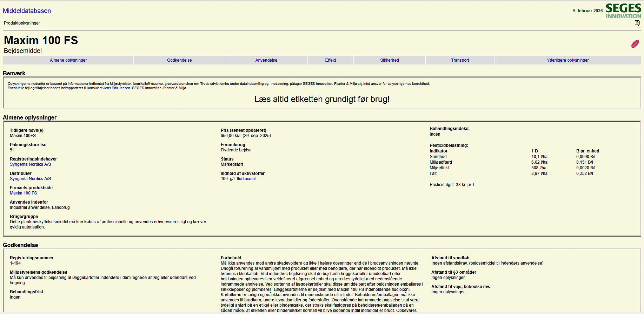Jump to the Almene oplysninger tab

tap(68, 60)
